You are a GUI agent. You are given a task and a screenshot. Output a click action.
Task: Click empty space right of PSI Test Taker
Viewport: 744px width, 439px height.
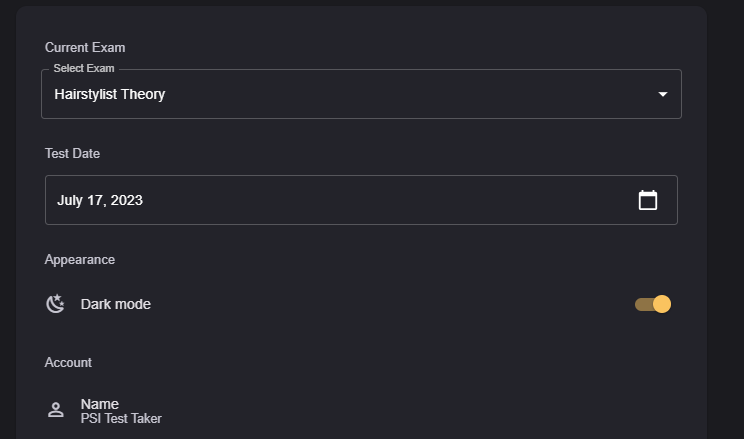point(400,412)
